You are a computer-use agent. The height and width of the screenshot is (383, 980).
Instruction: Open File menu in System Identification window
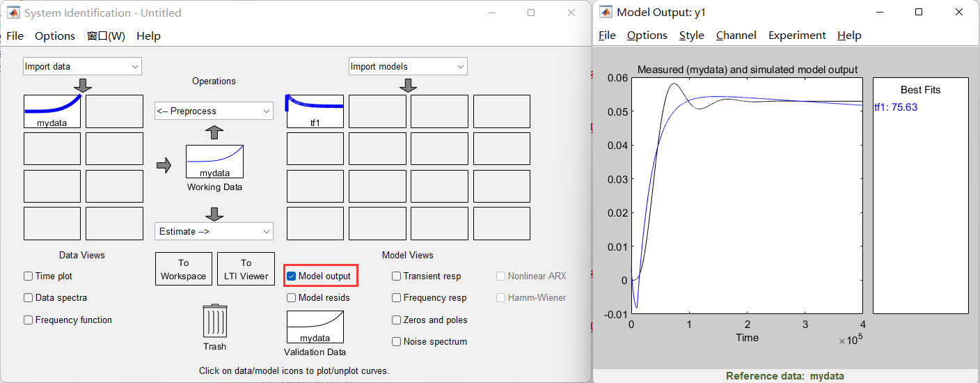tap(15, 36)
